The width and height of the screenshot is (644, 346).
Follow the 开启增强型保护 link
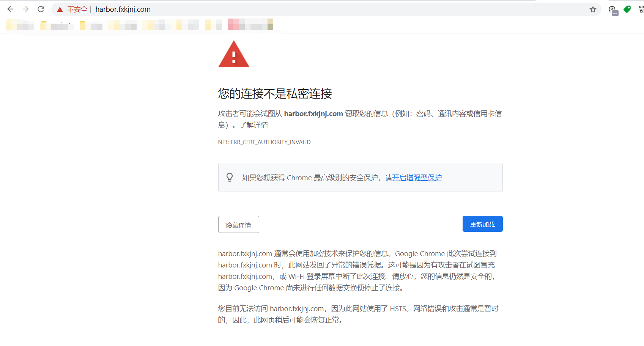[417, 178]
